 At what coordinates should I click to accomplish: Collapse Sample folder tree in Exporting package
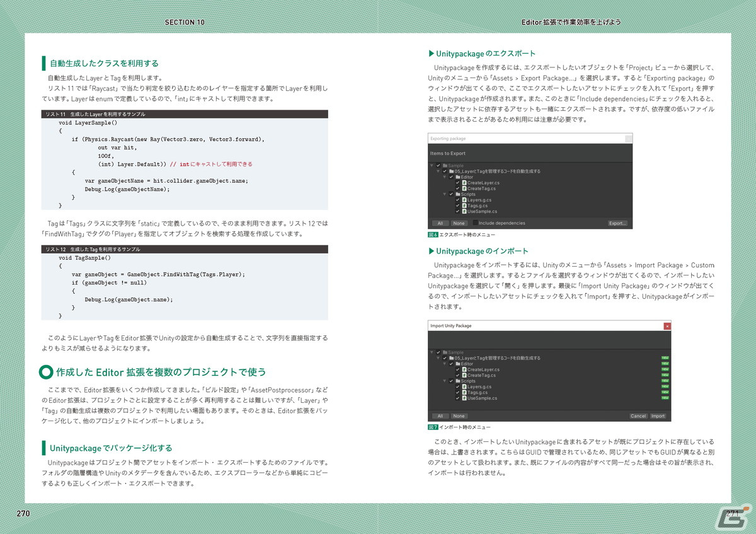click(432, 165)
